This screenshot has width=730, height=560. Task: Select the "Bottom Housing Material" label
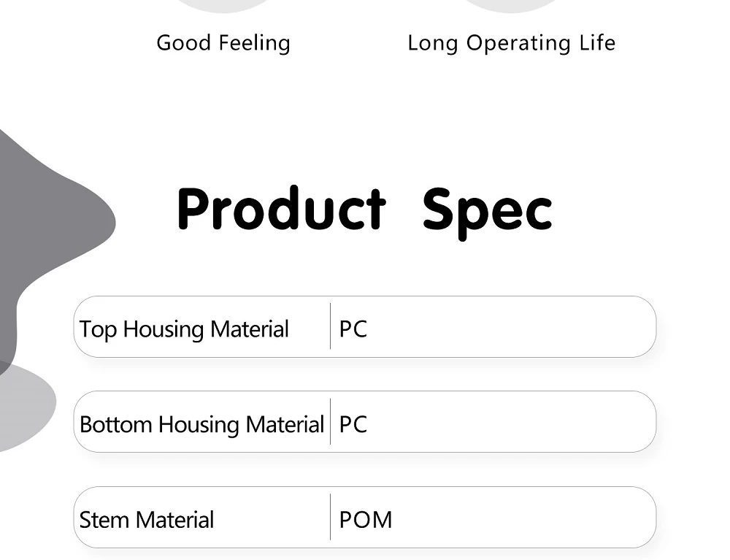pyautogui.click(x=201, y=424)
